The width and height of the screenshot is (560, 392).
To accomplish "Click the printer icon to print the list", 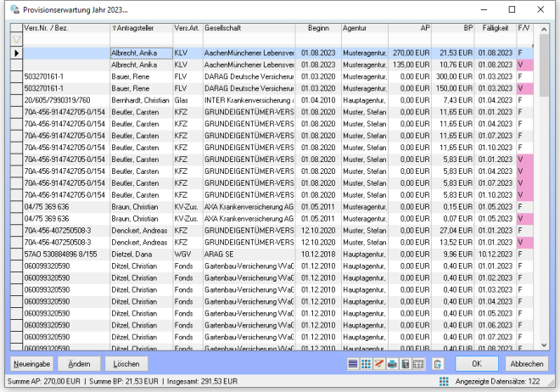I will coord(392,364).
